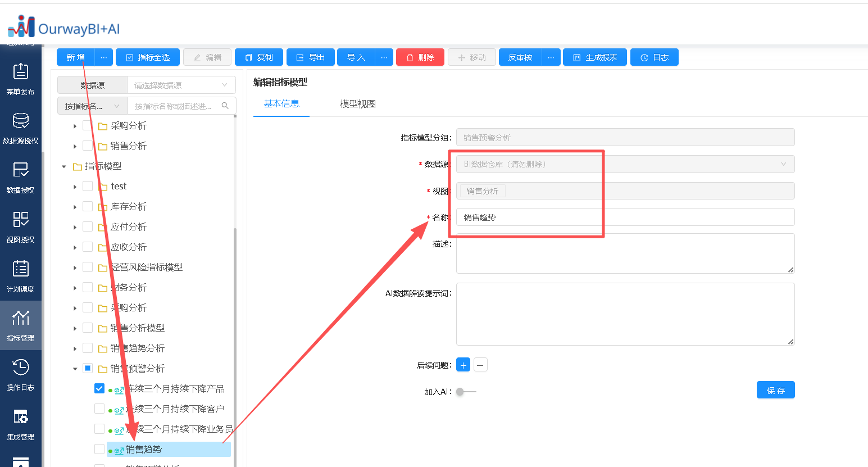Image resolution: width=868 pixels, height=467 pixels.
Task: Open the 日志 button in the toolbar
Action: (655, 57)
